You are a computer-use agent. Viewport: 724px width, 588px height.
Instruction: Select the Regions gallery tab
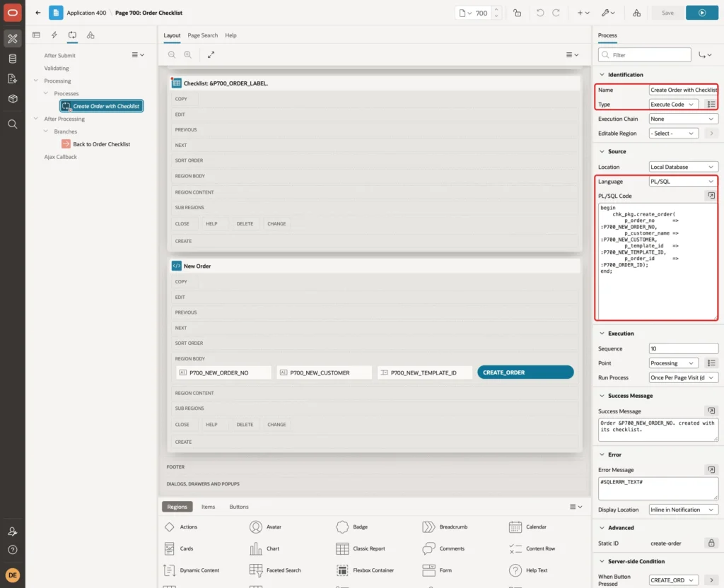[x=177, y=506]
